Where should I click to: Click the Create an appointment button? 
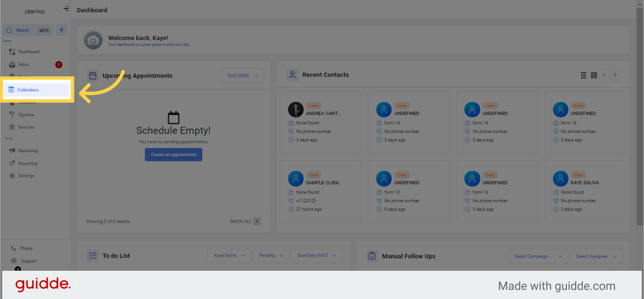[x=173, y=154]
